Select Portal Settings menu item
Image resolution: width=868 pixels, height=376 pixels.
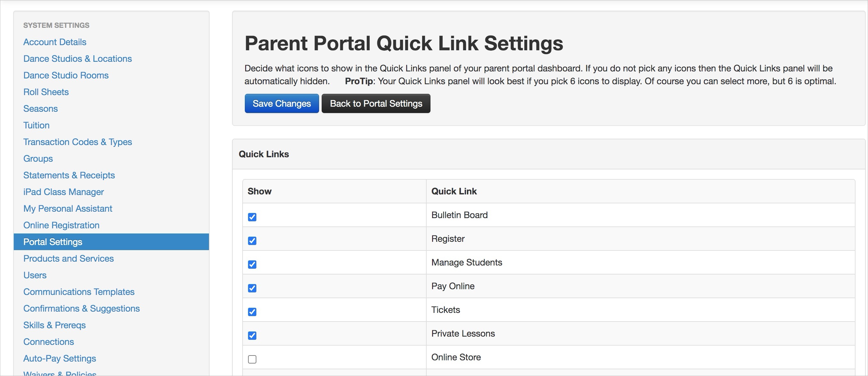point(53,242)
